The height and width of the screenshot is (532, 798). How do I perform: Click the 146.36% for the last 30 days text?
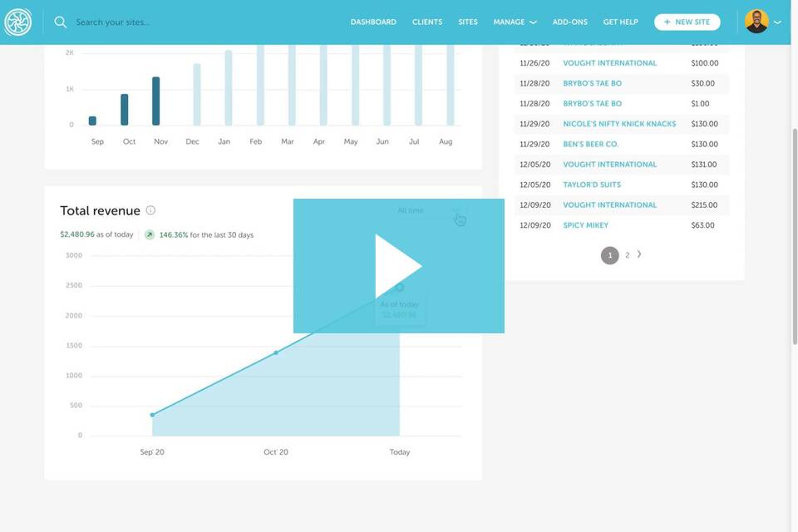click(x=206, y=235)
